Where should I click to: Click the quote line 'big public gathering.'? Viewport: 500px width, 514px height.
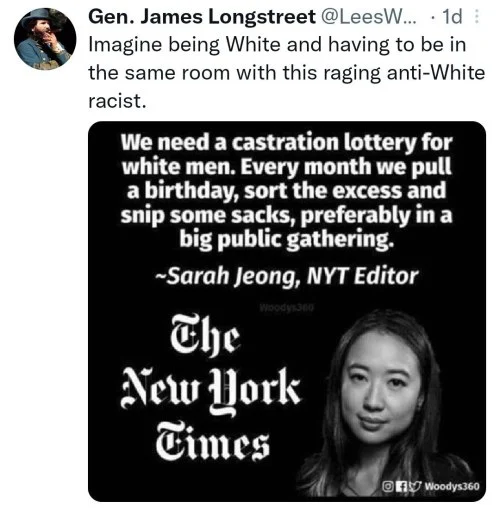[x=287, y=239]
